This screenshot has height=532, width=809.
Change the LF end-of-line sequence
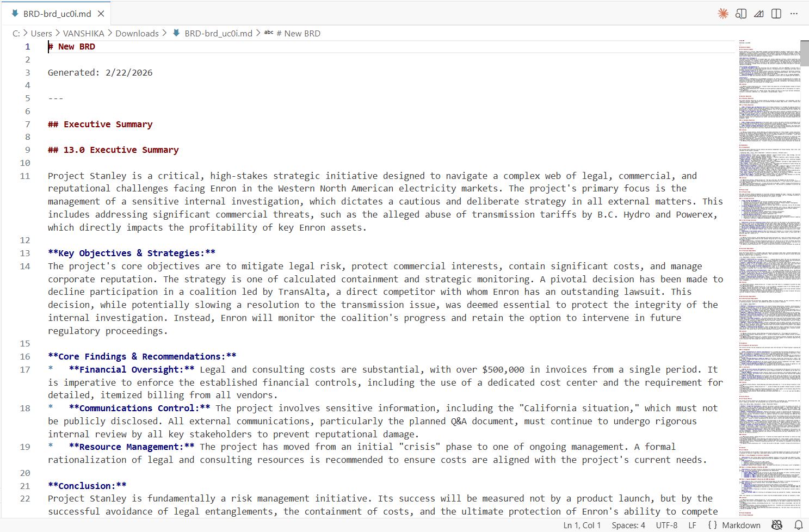[x=692, y=525]
